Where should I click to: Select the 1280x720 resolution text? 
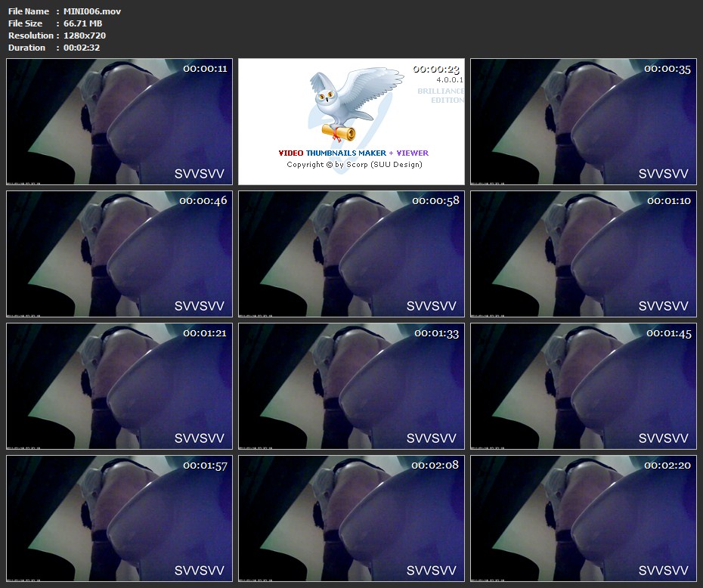point(85,36)
